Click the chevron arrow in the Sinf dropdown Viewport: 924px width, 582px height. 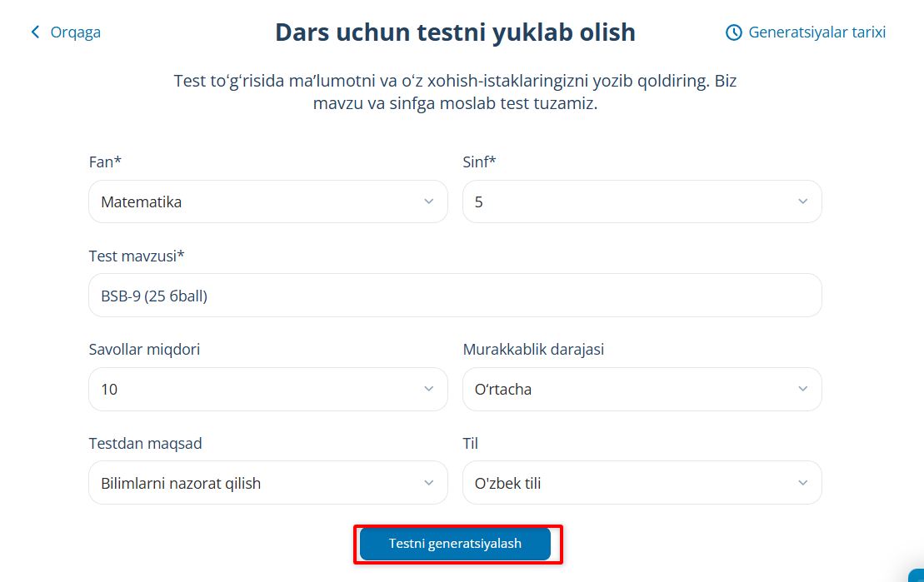[803, 201]
